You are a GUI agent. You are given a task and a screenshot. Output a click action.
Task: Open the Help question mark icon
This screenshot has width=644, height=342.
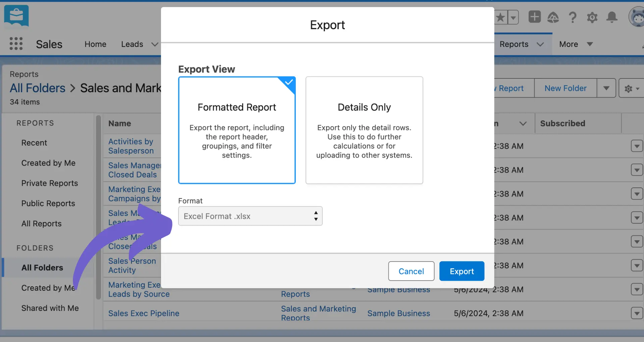point(573,17)
